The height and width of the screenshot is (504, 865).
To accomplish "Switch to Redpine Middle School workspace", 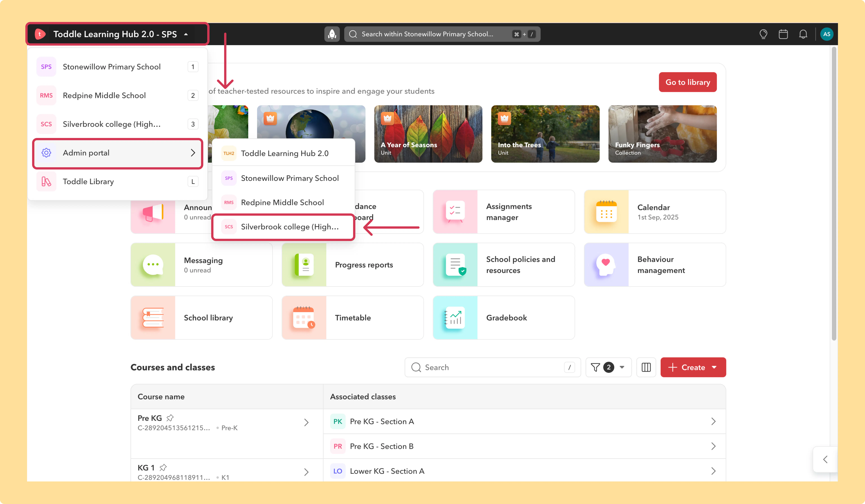I will click(x=117, y=95).
